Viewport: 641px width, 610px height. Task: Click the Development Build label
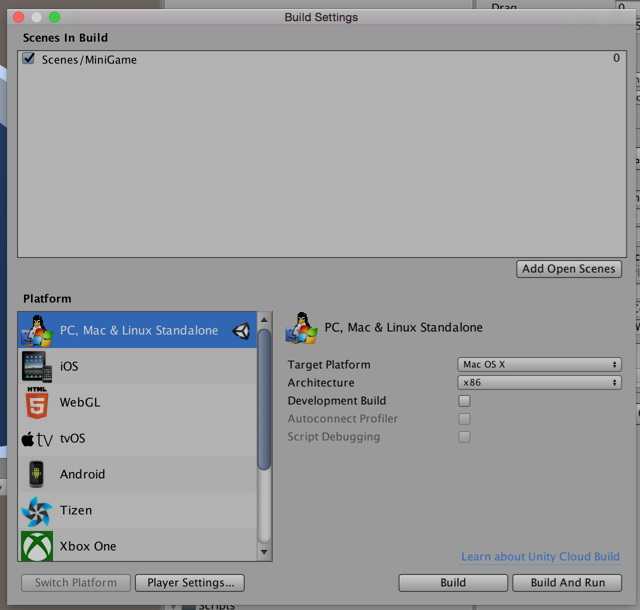336,401
